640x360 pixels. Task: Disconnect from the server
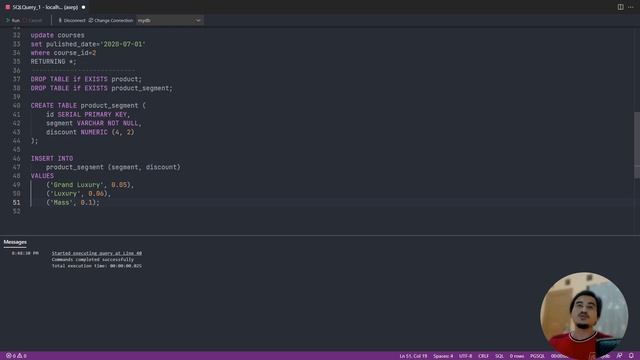coord(72,20)
